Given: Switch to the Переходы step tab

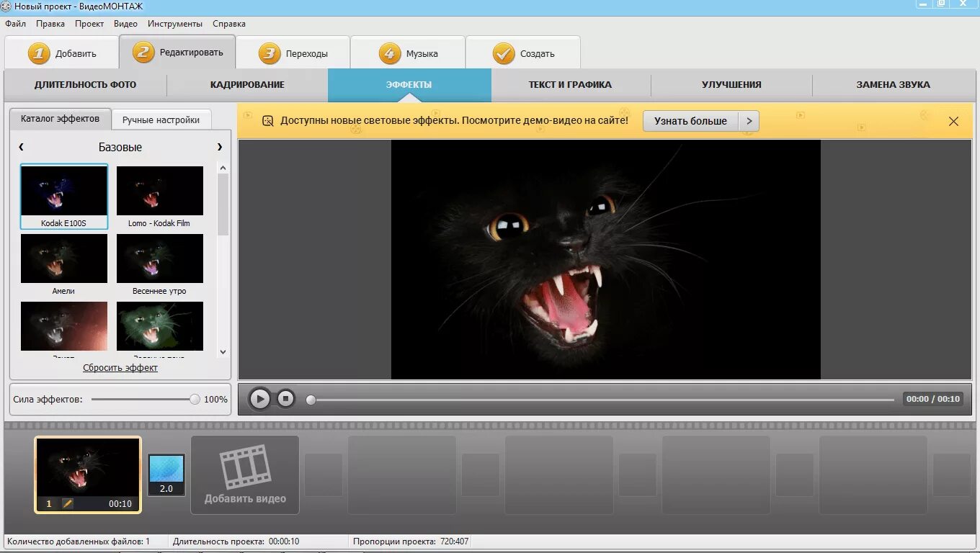Looking at the screenshot, I should coord(293,53).
